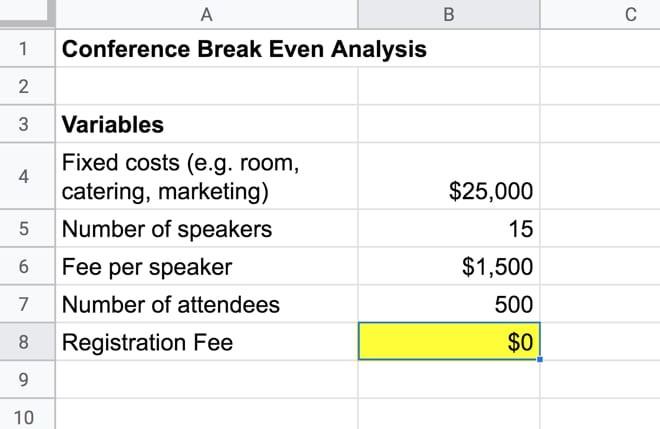Select the title cell Conference Break Even Analysis
The width and height of the screenshot is (660, 429).
[206, 49]
